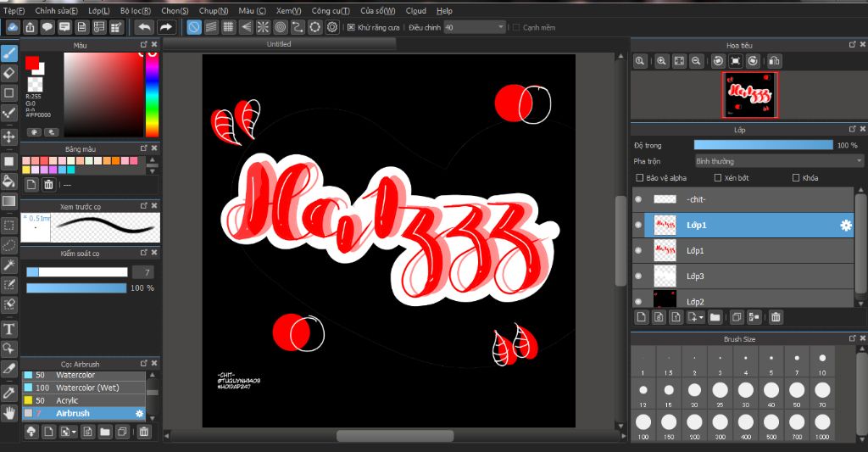Enable the concentric circle snap guide
868x452 pixels.
coord(280,27)
